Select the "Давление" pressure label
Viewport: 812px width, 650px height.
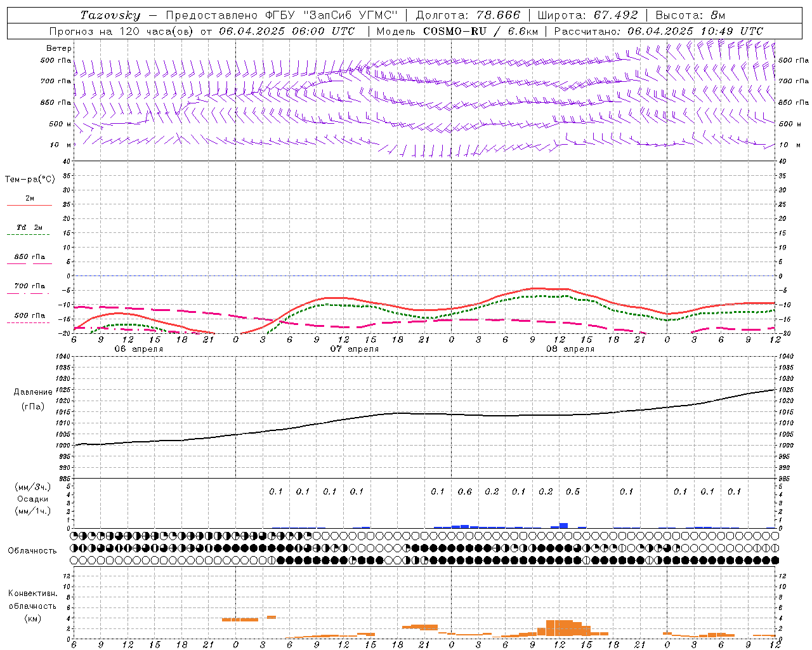[33, 392]
